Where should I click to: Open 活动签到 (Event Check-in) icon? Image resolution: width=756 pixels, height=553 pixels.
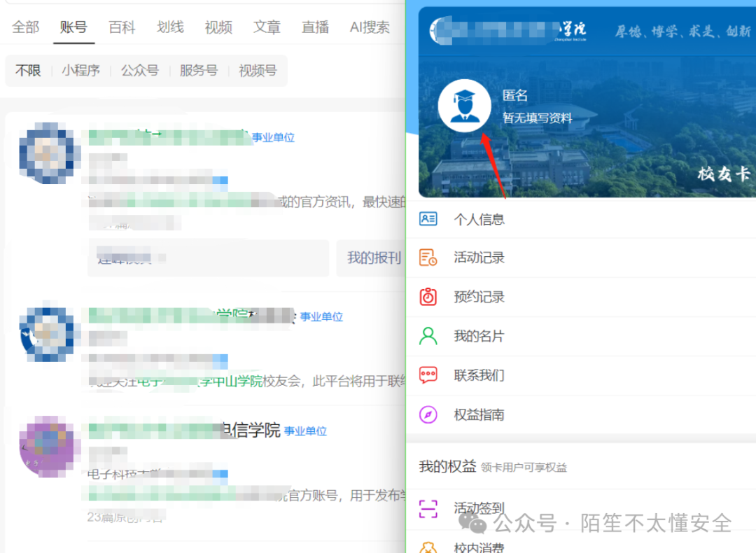pos(430,507)
